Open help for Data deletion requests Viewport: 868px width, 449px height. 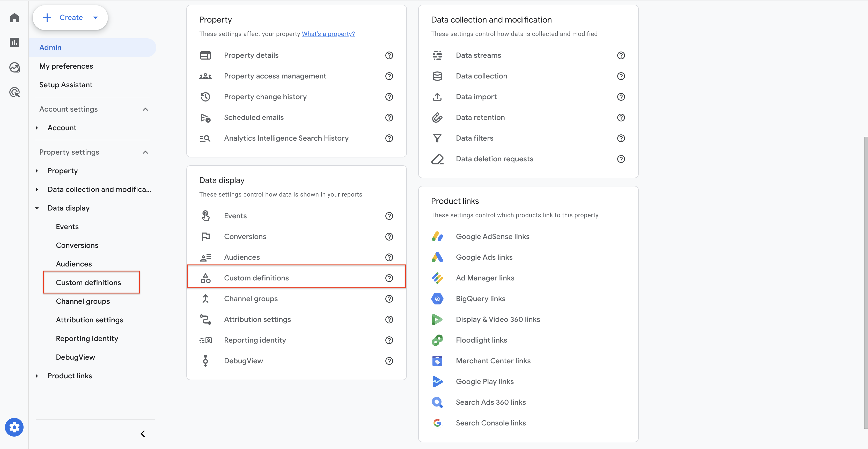click(621, 159)
